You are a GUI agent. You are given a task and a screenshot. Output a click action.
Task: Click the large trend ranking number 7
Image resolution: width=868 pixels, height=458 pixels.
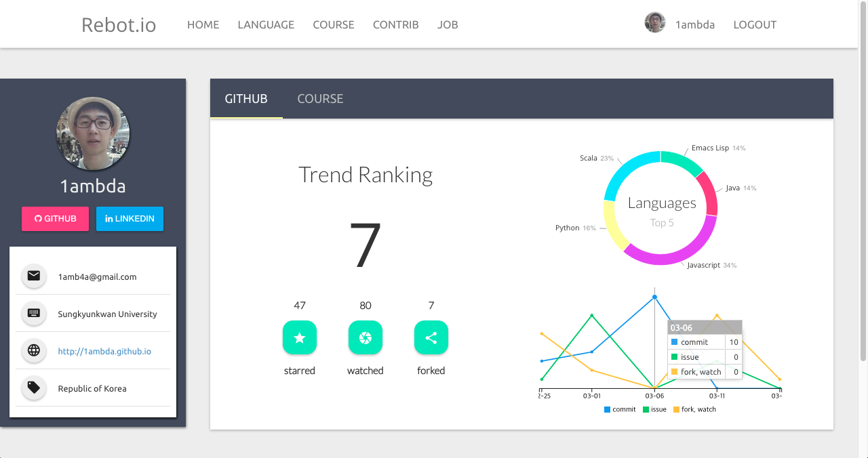pos(366,245)
